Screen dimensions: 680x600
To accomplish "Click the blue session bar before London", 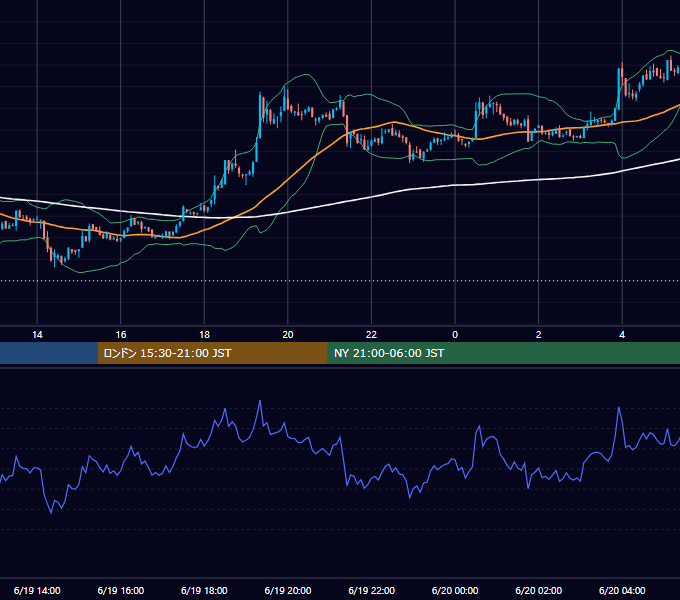I will coord(49,353).
